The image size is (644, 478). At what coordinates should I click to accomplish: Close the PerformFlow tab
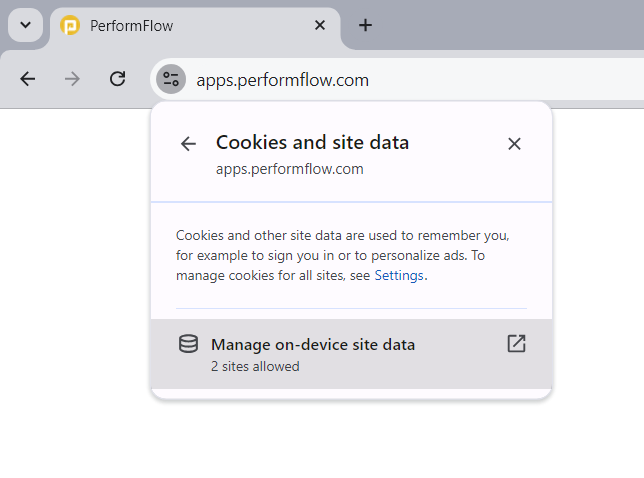tap(320, 25)
